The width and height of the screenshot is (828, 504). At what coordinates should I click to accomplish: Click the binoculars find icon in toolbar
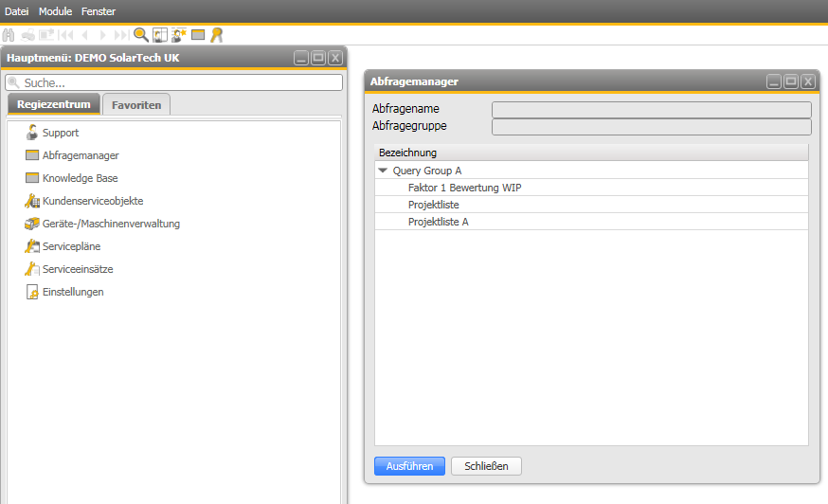coord(9,35)
